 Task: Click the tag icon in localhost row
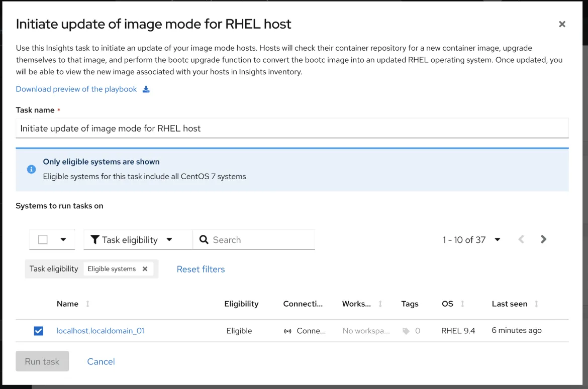[x=406, y=331]
